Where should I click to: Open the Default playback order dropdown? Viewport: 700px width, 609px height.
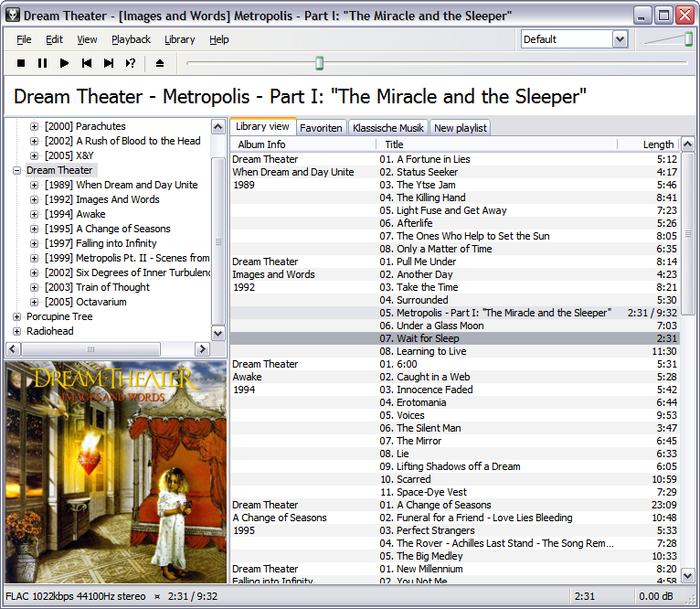tap(620, 39)
